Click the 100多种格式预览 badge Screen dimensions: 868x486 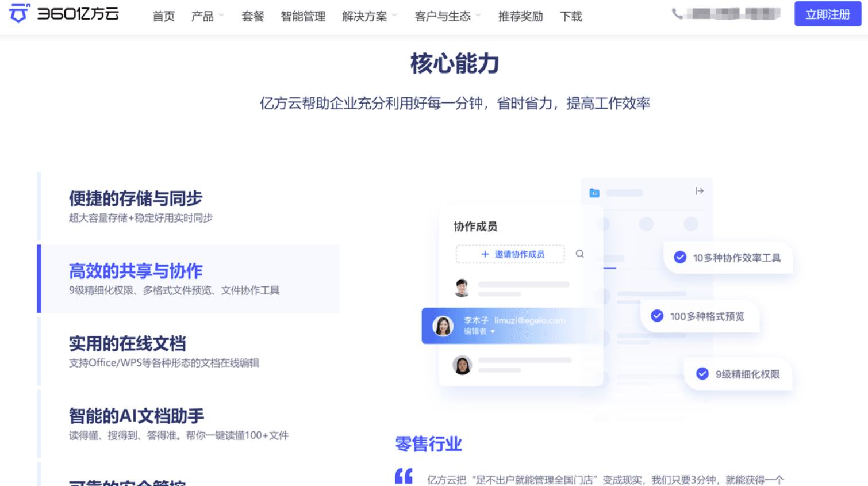coord(700,316)
